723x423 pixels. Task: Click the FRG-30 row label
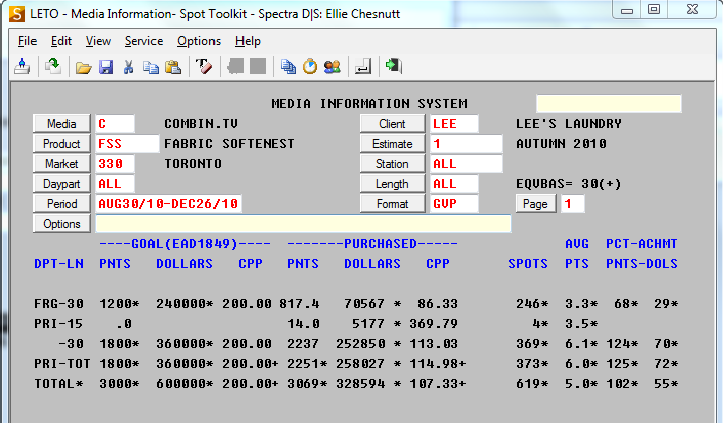pos(59,304)
